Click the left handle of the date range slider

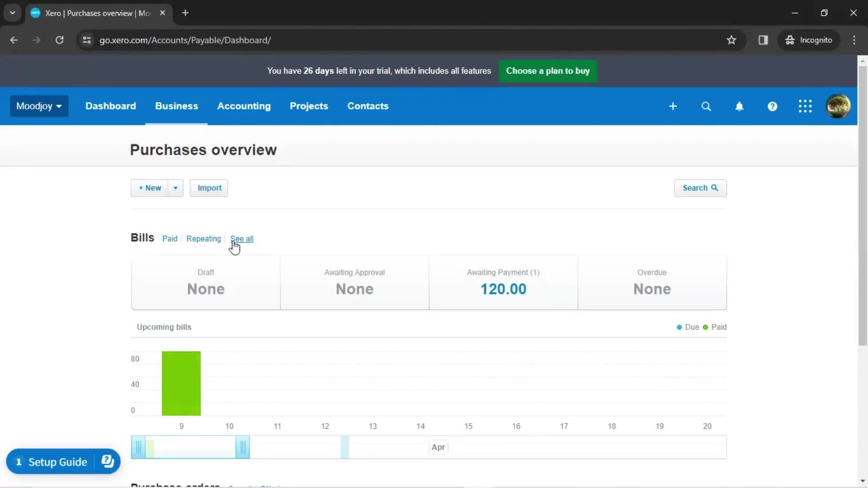(138, 447)
